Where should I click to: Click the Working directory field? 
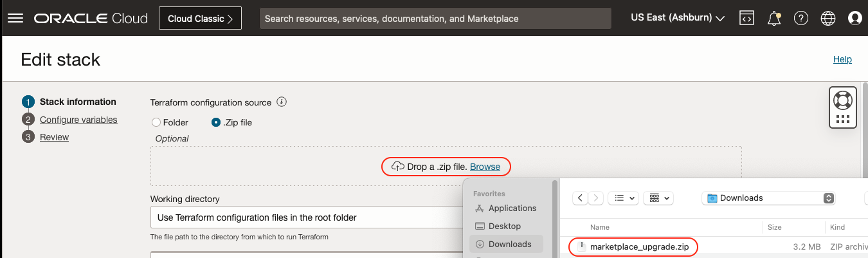pyautogui.click(x=307, y=217)
